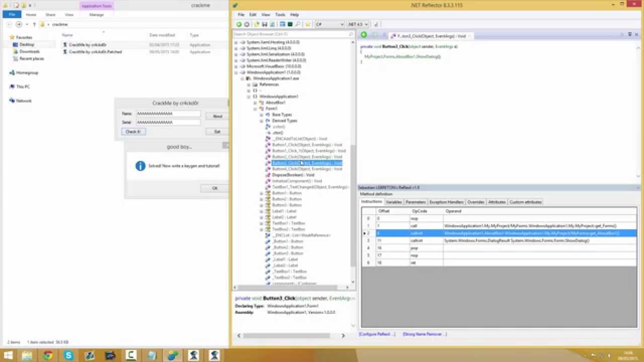Screen dimensions: 644x362
Task: Click the Serial input field in CrackMe
Action: tap(168, 122)
